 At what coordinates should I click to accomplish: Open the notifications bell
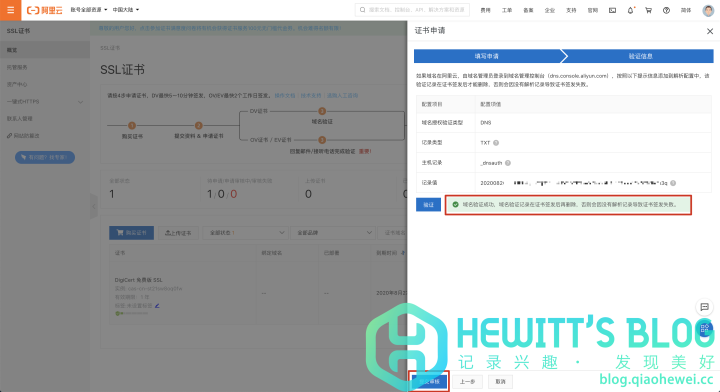click(630, 10)
